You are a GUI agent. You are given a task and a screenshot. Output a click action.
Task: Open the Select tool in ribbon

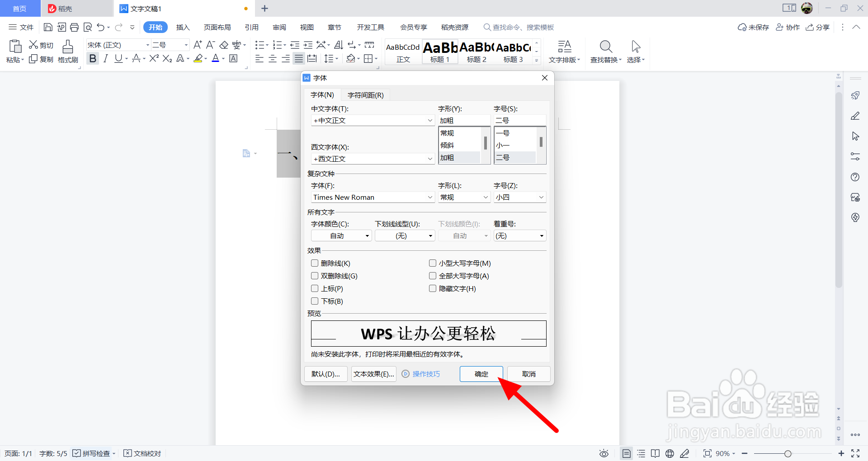(x=636, y=52)
